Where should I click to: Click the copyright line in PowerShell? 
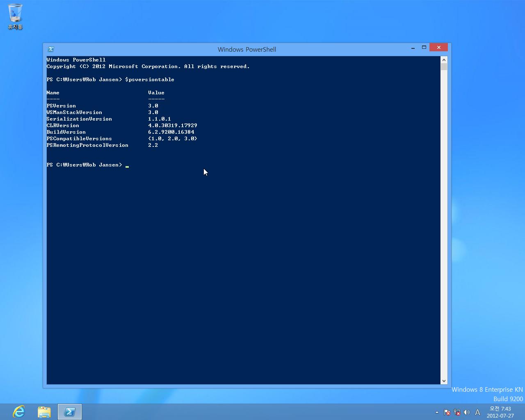click(x=148, y=66)
